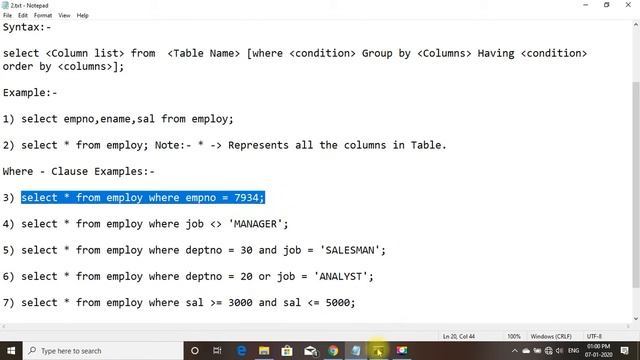640x360 pixels.
Task: Click the line with job = 'ANALYST'
Action: click(x=188, y=276)
